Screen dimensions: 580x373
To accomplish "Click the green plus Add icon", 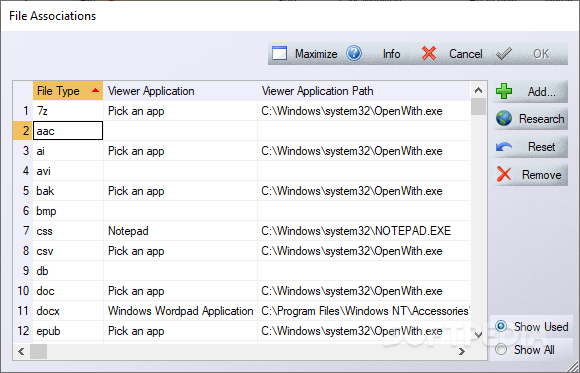I will (x=504, y=91).
